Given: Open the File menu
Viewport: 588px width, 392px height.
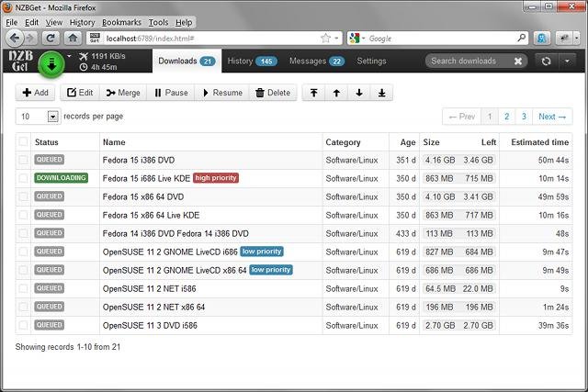Looking at the screenshot, I should pyautogui.click(x=12, y=22).
